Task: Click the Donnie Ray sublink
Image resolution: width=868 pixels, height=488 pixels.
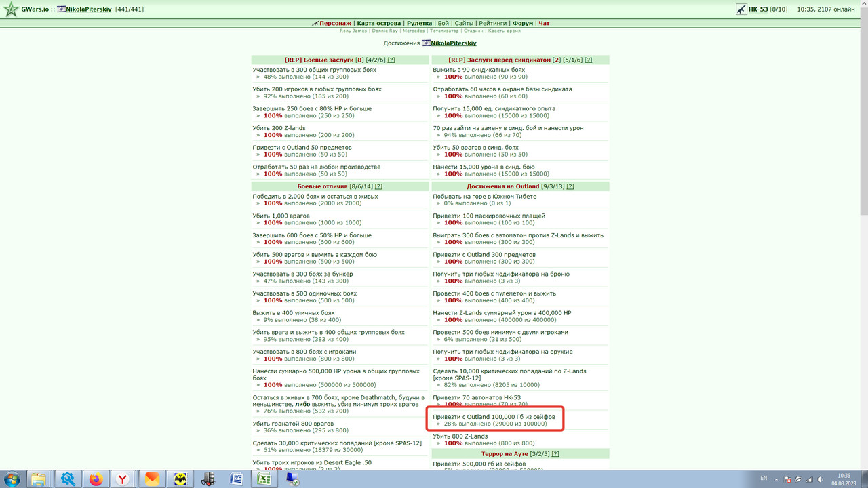Action: click(x=385, y=30)
